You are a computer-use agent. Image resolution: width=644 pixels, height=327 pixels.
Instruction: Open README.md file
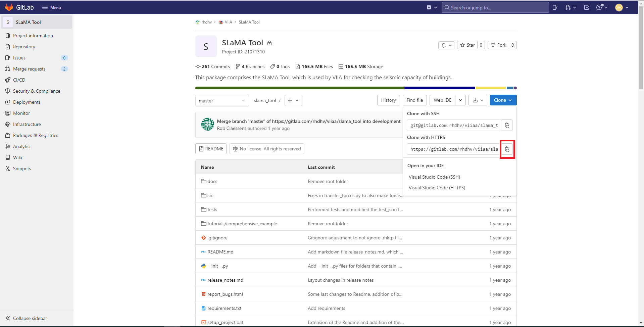[x=220, y=252]
